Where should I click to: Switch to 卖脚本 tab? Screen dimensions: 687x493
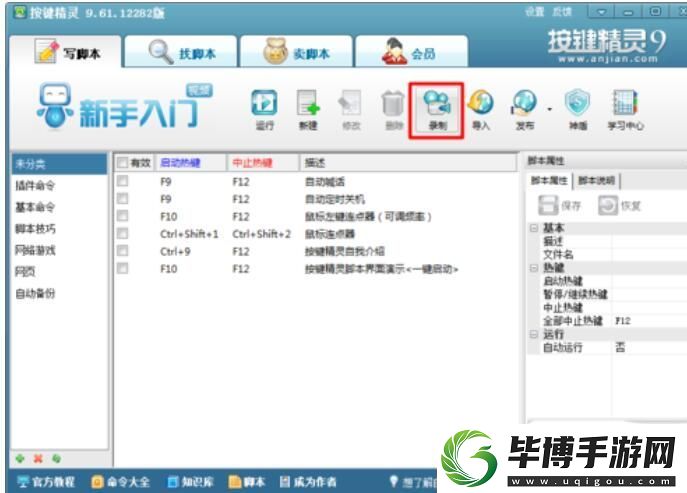296,51
